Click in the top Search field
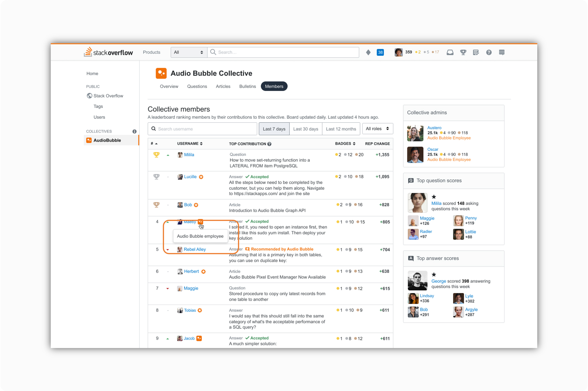588x391 pixels. (x=283, y=52)
